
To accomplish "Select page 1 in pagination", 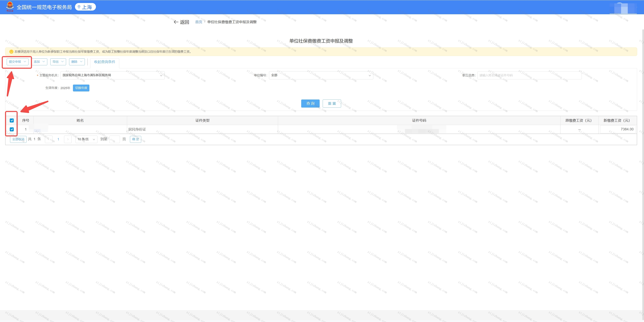I will pyautogui.click(x=58, y=139).
